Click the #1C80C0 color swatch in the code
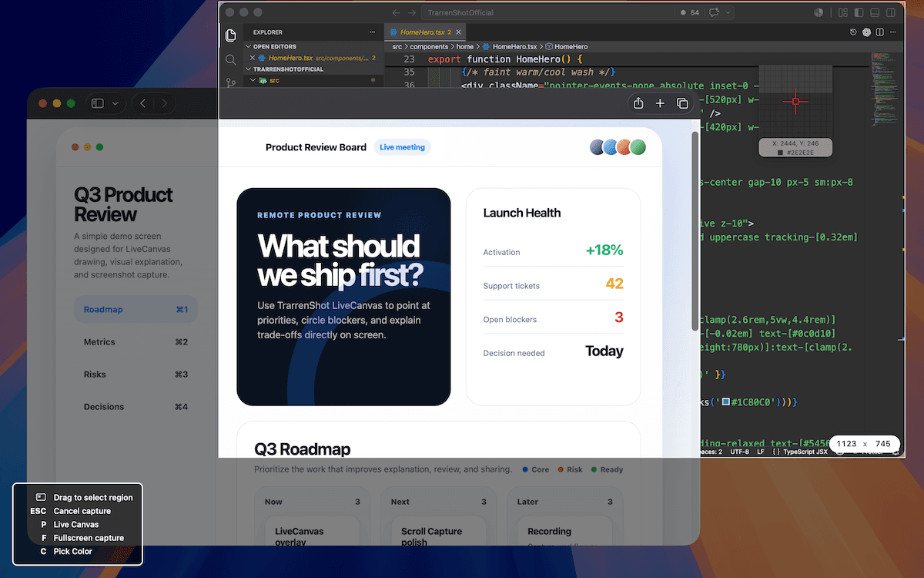The height and width of the screenshot is (578, 924). [727, 403]
